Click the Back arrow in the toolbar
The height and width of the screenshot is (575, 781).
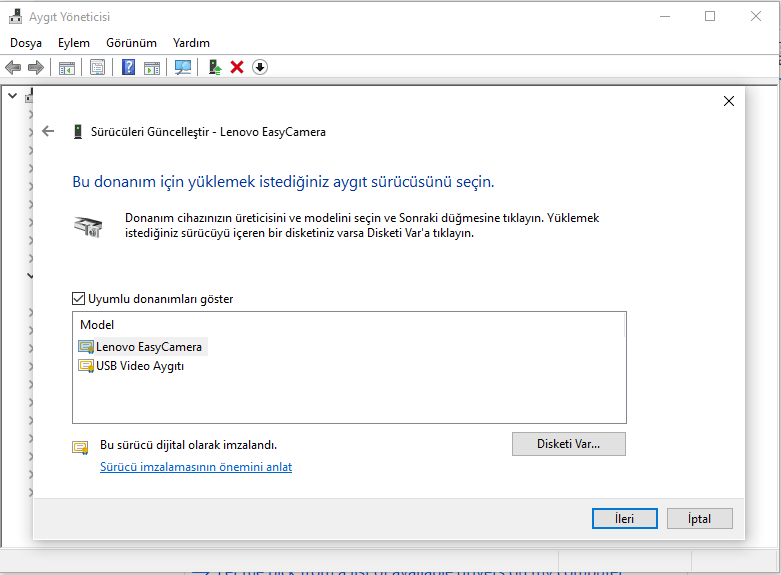click(13, 67)
